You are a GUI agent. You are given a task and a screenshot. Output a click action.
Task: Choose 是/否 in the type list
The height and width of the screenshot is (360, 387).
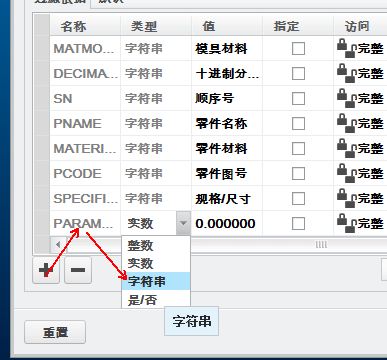pos(156,300)
